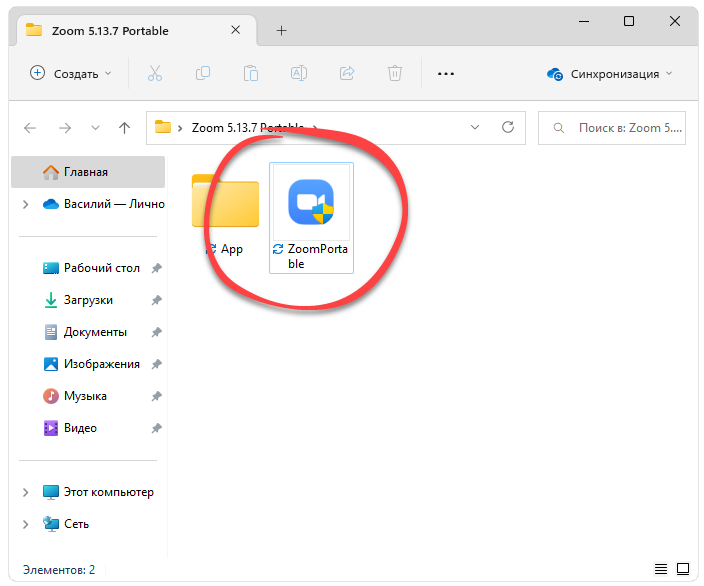The width and height of the screenshot is (704, 586).
Task: Open Музыка in sidebar
Action: [x=75, y=396]
